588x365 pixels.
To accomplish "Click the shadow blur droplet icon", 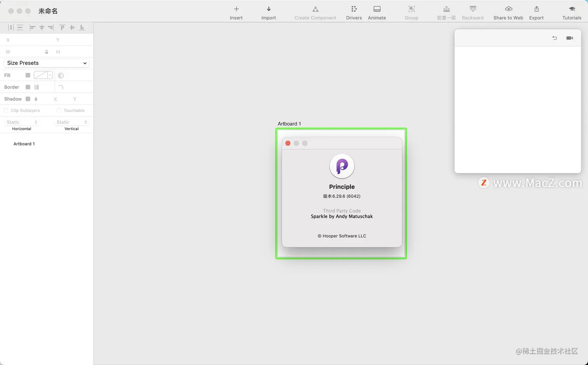I will click(36, 99).
